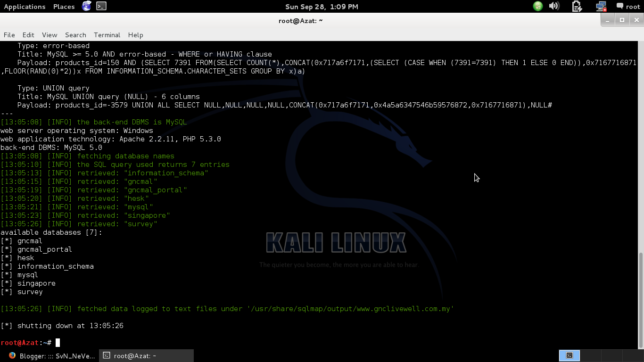Screen dimensions: 644x362
Task: Click the retrieved: "survey" log line
Action: click(79, 224)
